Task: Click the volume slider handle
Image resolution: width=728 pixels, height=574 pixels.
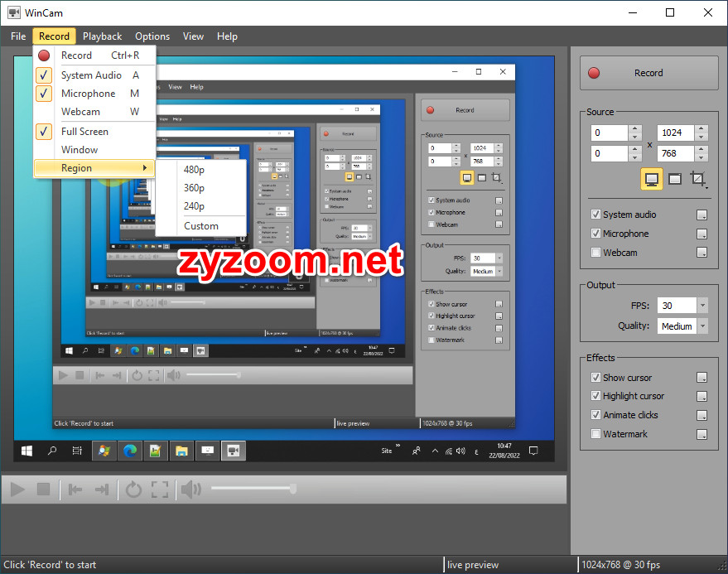Action: pyautogui.click(x=293, y=489)
